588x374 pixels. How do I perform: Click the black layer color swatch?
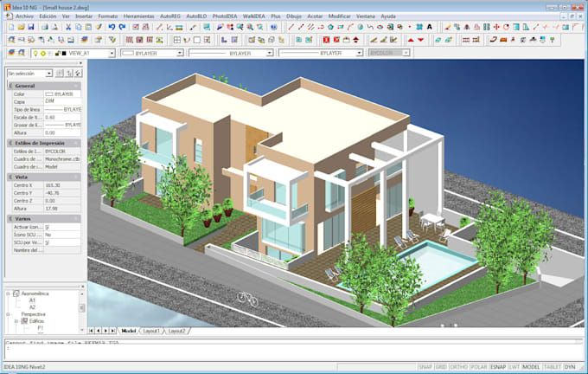[64, 54]
